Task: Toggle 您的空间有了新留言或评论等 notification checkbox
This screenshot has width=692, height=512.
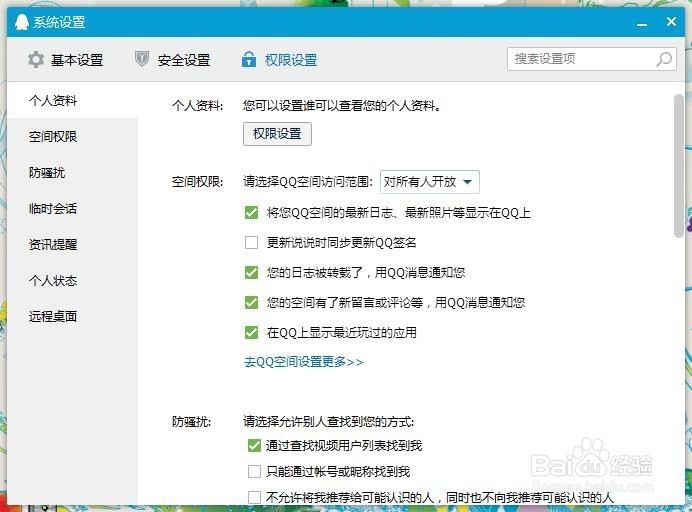Action: pos(252,302)
